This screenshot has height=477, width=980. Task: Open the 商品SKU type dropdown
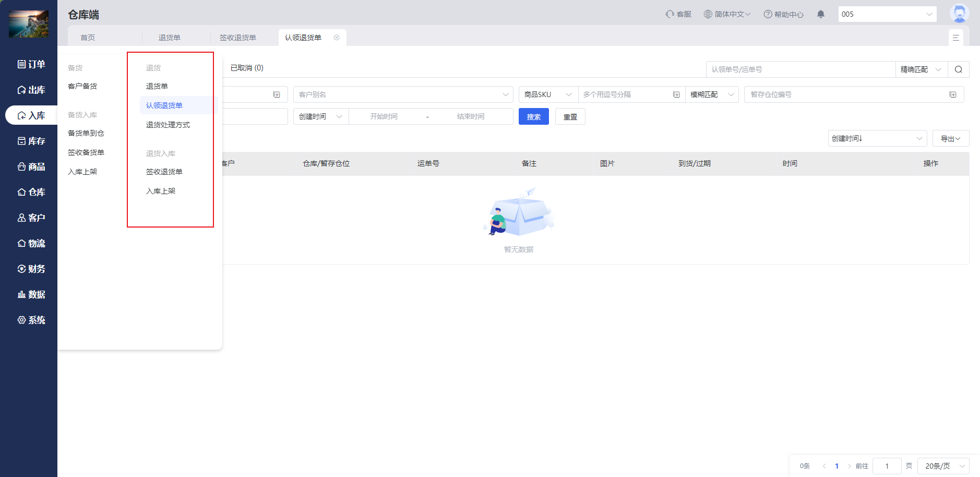(x=548, y=94)
